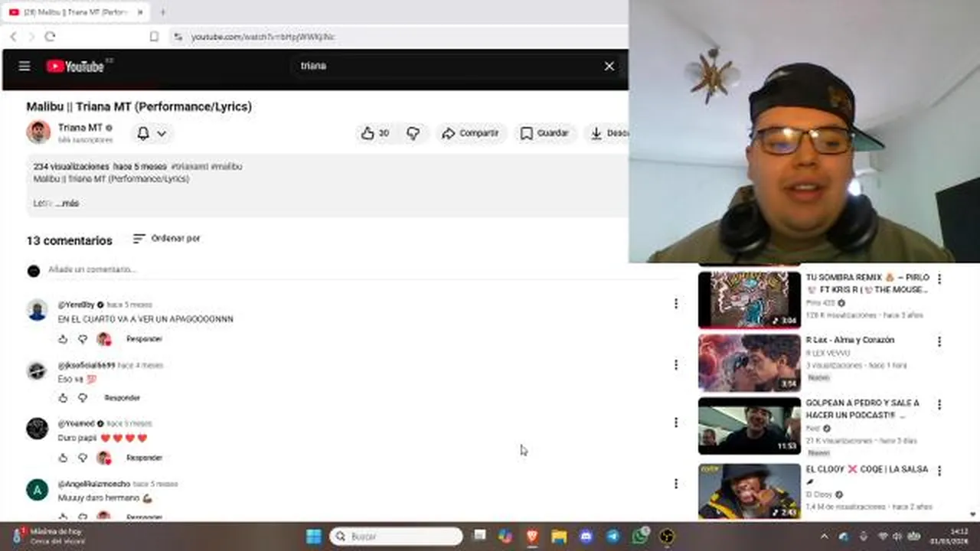Open the Compartir share dialog
980x551 pixels.
coord(470,133)
